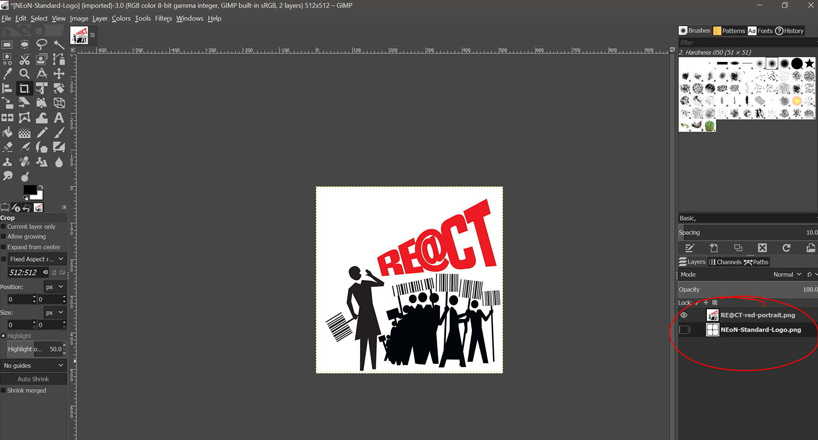Select the Blur/Sharpen droplet tool
This screenshot has width=818, height=440.
click(59, 162)
